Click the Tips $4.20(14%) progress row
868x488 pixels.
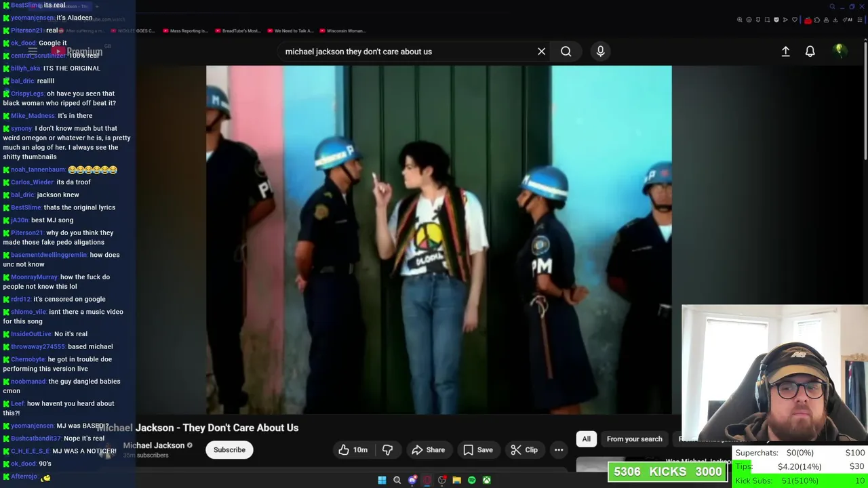coord(800,466)
